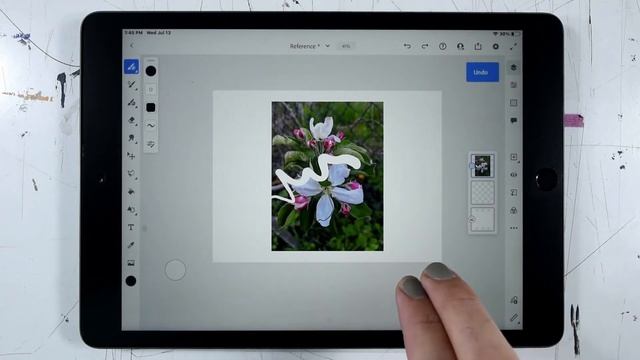
Task: Select the Vector Brush tool
Action: tap(131, 102)
